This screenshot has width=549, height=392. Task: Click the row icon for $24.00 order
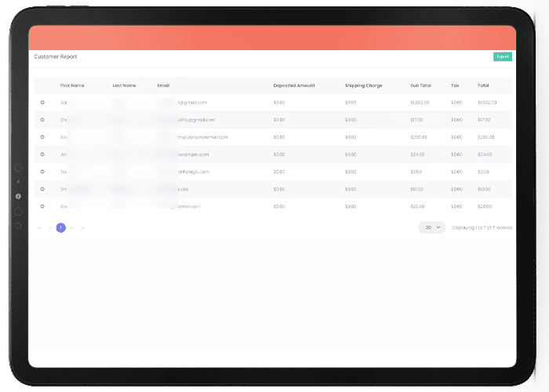pyautogui.click(x=42, y=154)
